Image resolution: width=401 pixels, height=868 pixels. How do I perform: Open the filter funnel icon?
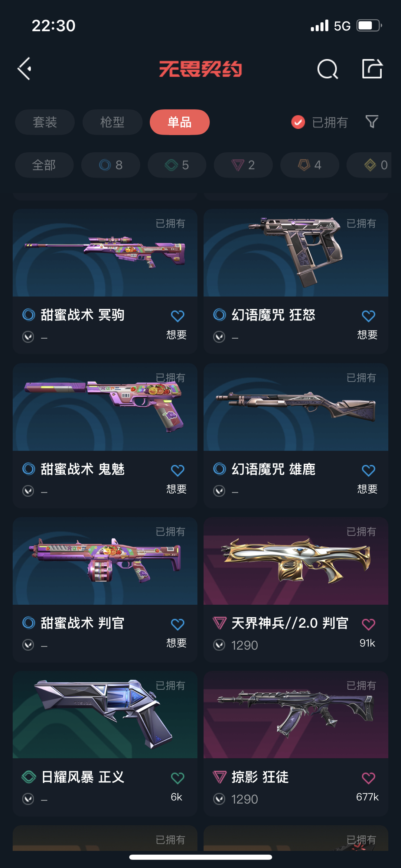click(x=372, y=122)
